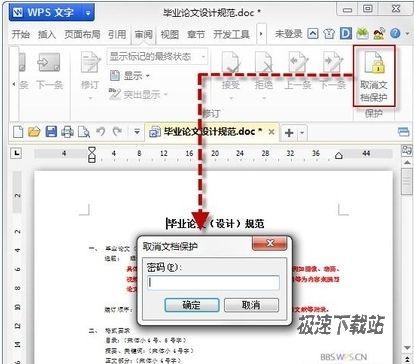This screenshot has width=414, height=364.
Task: Click the vertical scrollbar thumb
Action: pyautogui.click(x=407, y=181)
